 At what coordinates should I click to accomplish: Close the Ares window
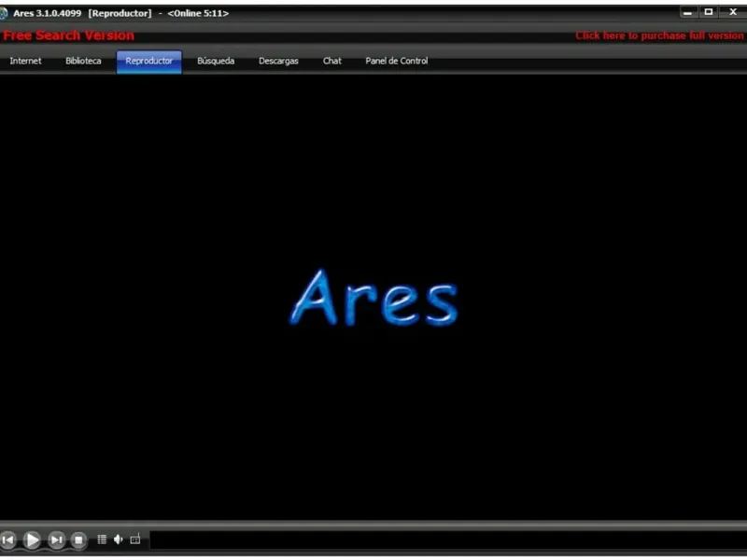click(733, 12)
